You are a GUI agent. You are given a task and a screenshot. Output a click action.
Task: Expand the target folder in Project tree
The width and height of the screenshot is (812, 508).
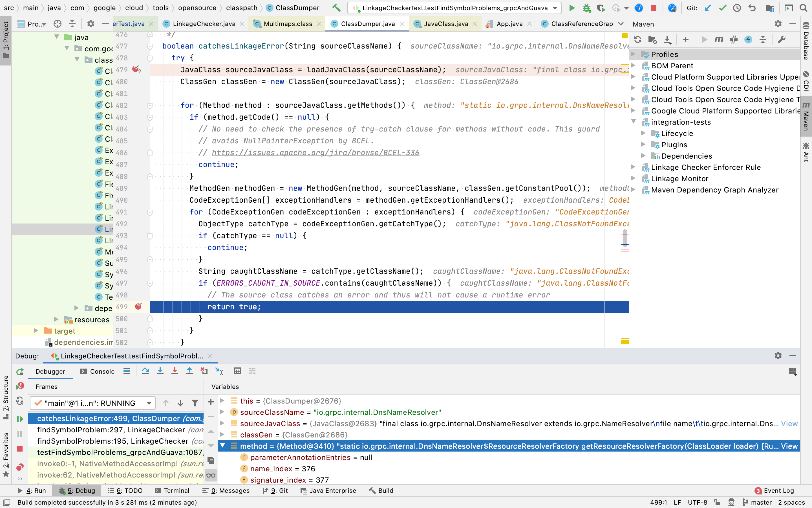tap(36, 330)
